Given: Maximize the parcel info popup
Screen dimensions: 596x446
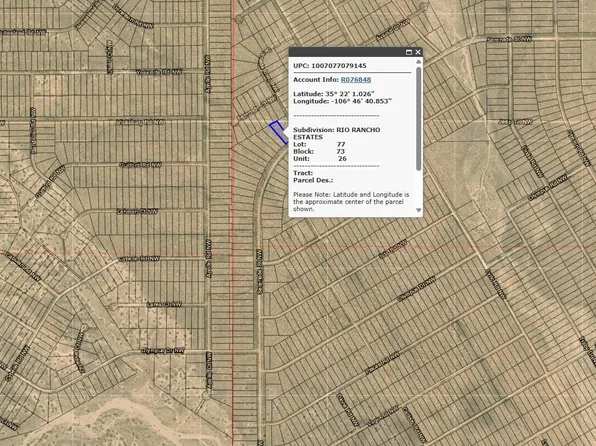Looking at the screenshot, I should point(409,52).
